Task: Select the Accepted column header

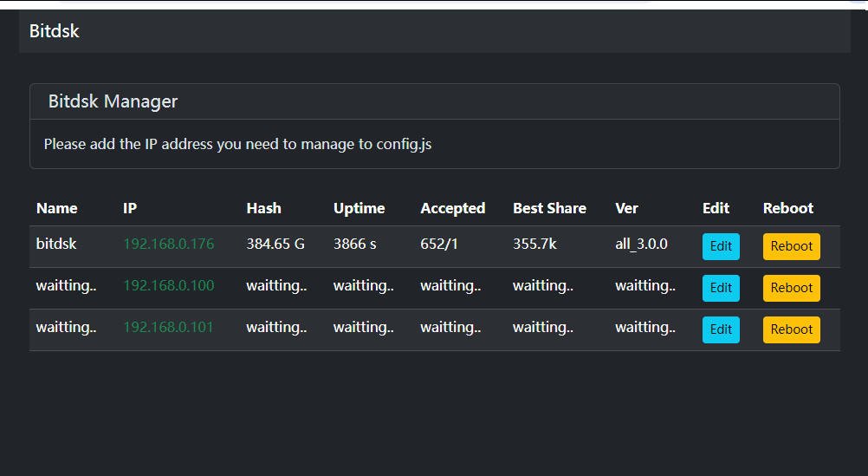Action: (453, 208)
